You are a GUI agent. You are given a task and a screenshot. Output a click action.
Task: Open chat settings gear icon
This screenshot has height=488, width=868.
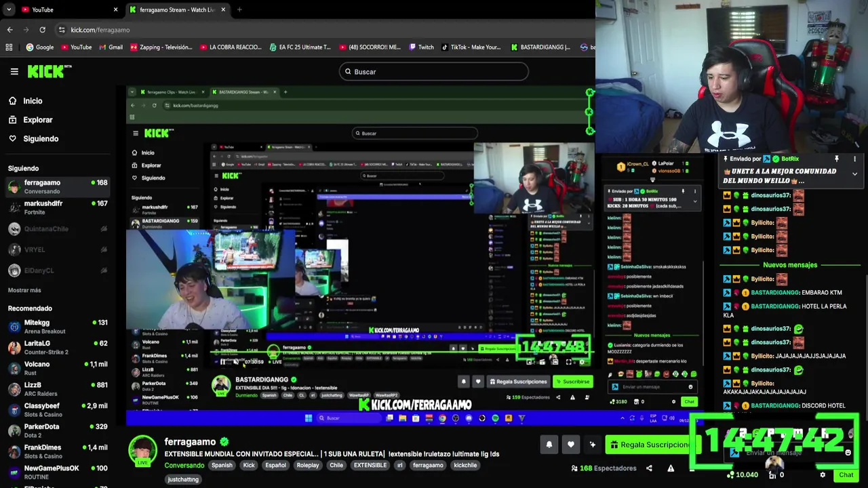(x=823, y=475)
